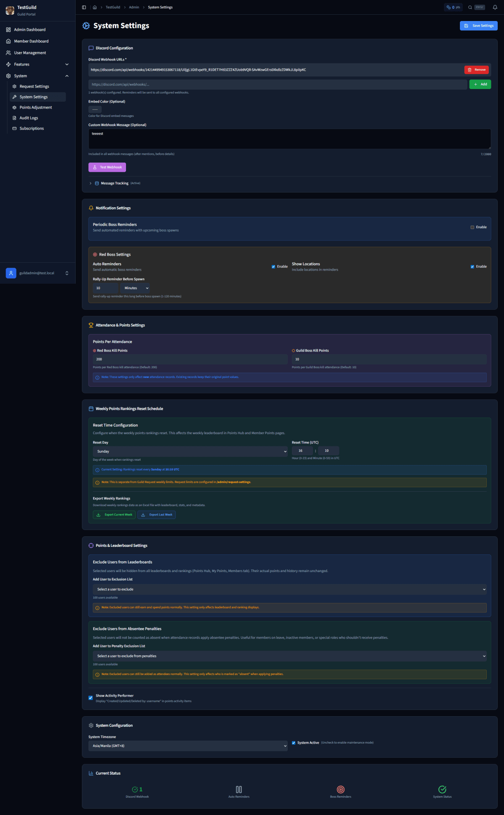The image size is (504, 815).
Task: Enable Periodic Boss Reminders checkbox
Action: (x=472, y=227)
